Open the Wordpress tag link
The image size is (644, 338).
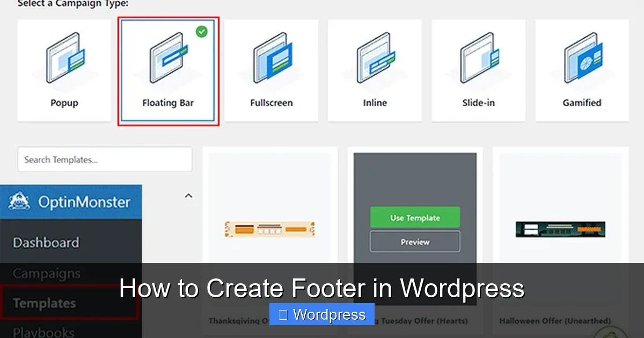click(x=321, y=315)
